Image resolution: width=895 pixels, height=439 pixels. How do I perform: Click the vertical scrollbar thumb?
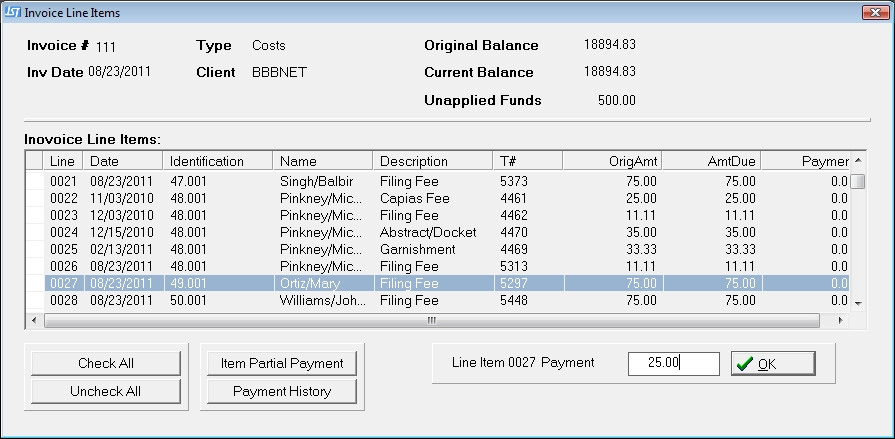coord(857,182)
